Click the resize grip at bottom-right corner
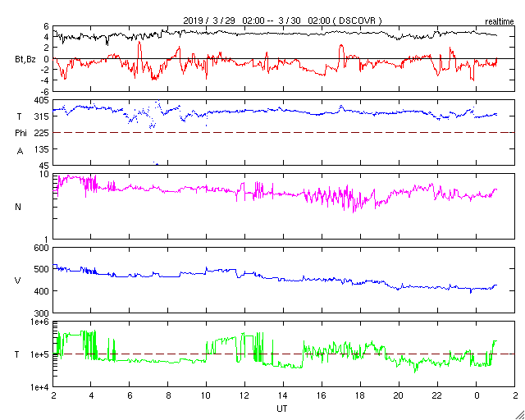This screenshot has width=525, height=420. pos(520,415)
